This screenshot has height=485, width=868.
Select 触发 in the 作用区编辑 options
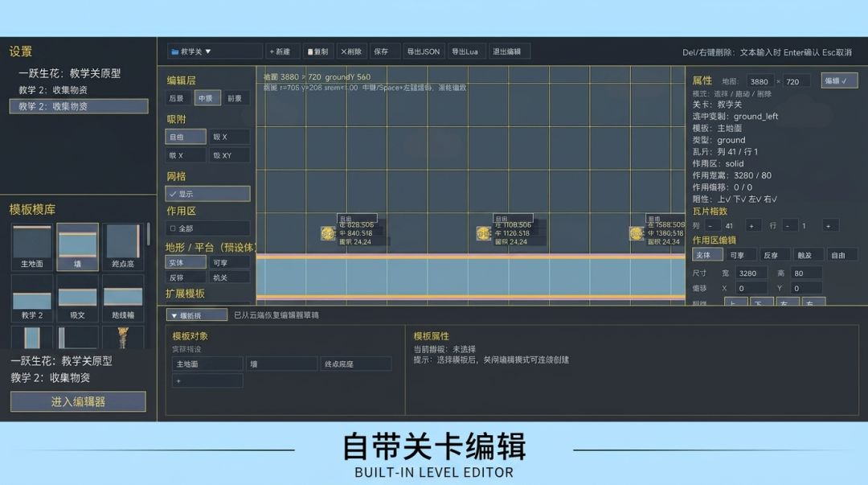click(808, 255)
